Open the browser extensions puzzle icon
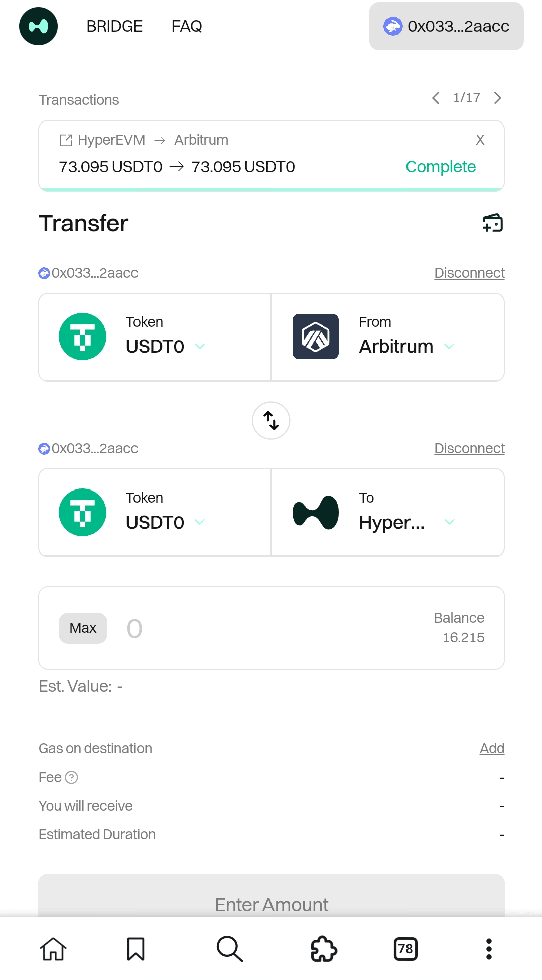 click(x=324, y=948)
